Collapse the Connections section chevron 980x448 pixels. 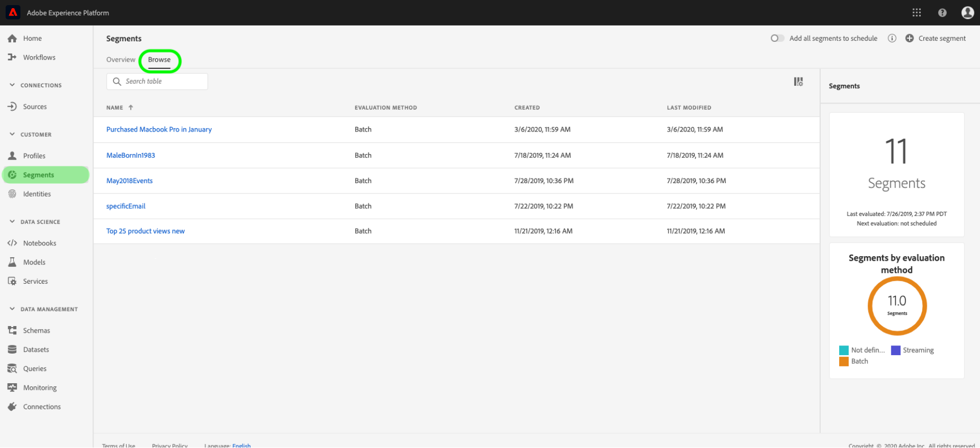(12, 85)
